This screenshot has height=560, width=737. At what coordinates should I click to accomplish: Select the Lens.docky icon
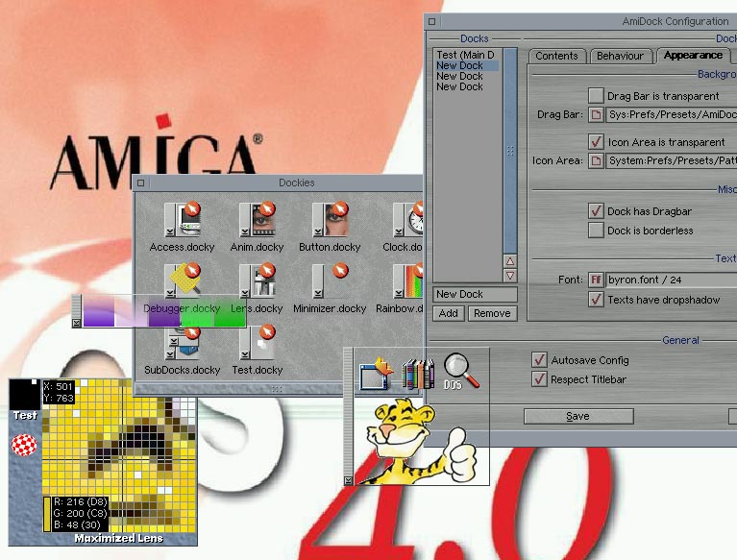[258, 280]
